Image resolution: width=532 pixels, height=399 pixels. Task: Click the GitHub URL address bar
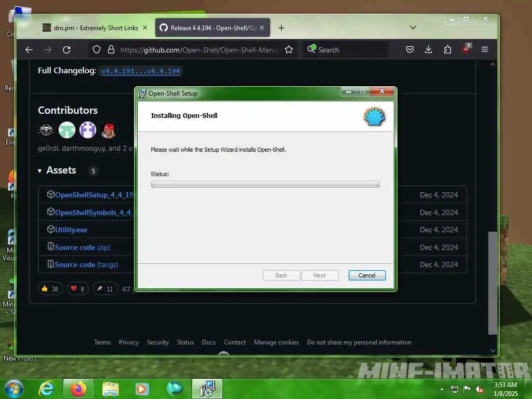(199, 50)
